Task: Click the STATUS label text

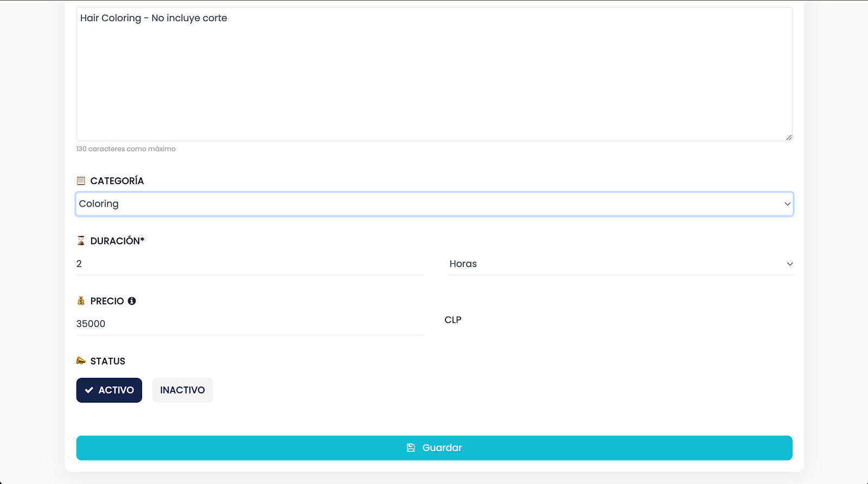Action: click(108, 361)
